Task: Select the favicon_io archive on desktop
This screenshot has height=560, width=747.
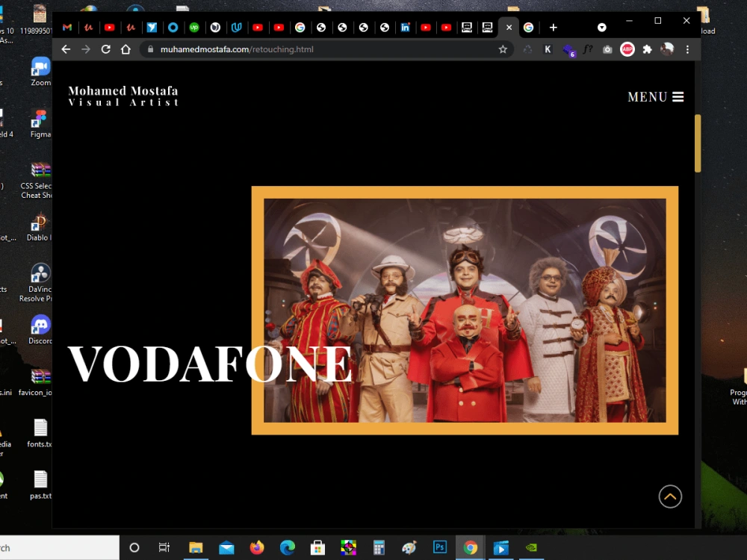Action: click(x=36, y=382)
